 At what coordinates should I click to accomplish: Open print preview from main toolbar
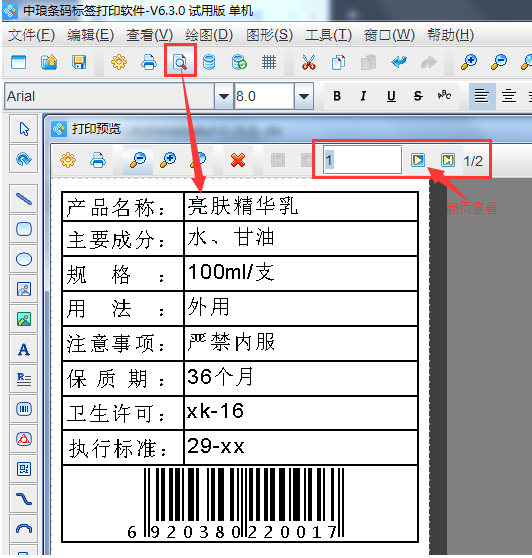pos(180,62)
